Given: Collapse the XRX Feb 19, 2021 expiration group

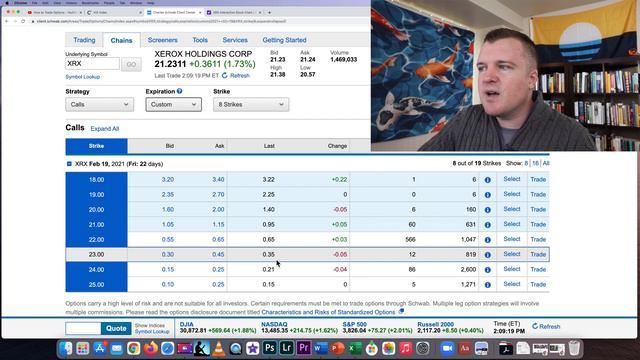Looking at the screenshot, I should click(x=69, y=164).
